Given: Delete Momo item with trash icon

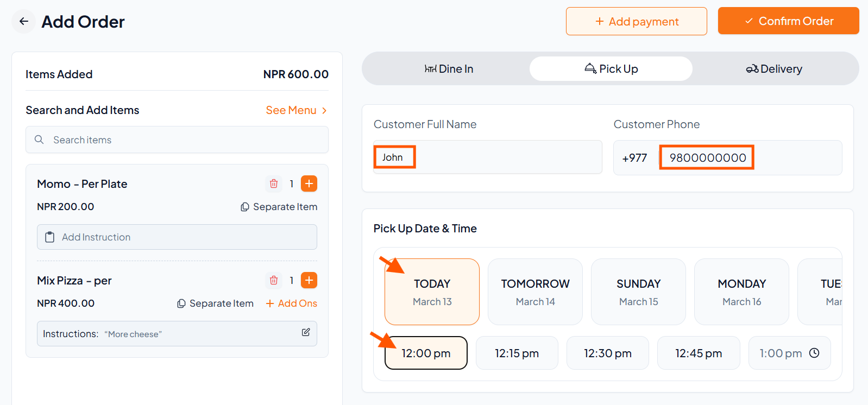Looking at the screenshot, I should 274,184.
